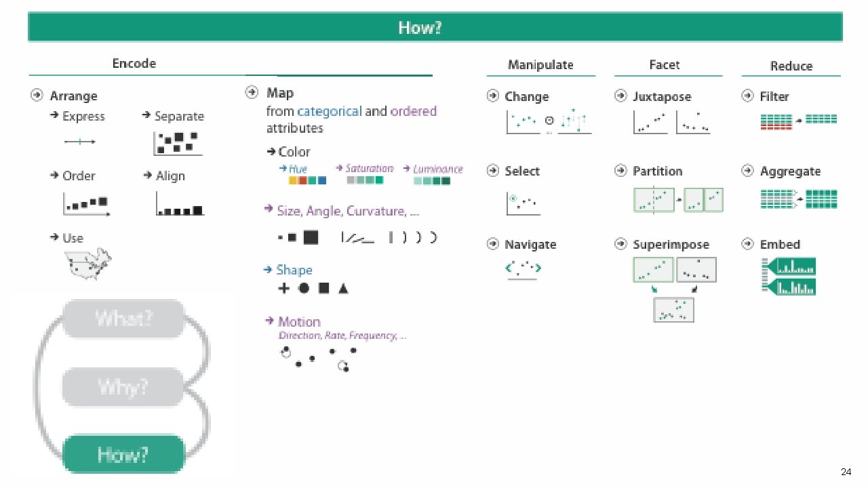The width and height of the screenshot is (868, 488).
Task: Click the categorical link text
Action: coord(330,111)
